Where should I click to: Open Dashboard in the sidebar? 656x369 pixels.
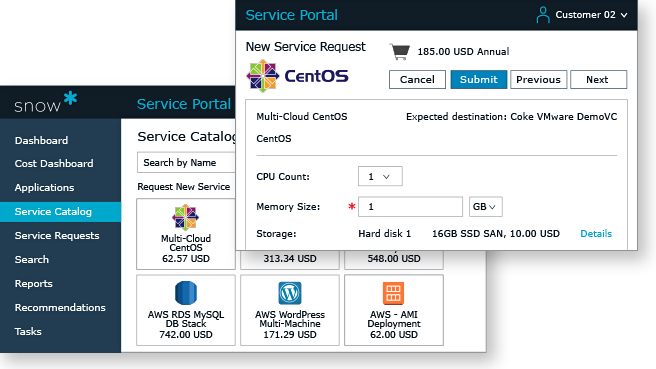coord(41,140)
